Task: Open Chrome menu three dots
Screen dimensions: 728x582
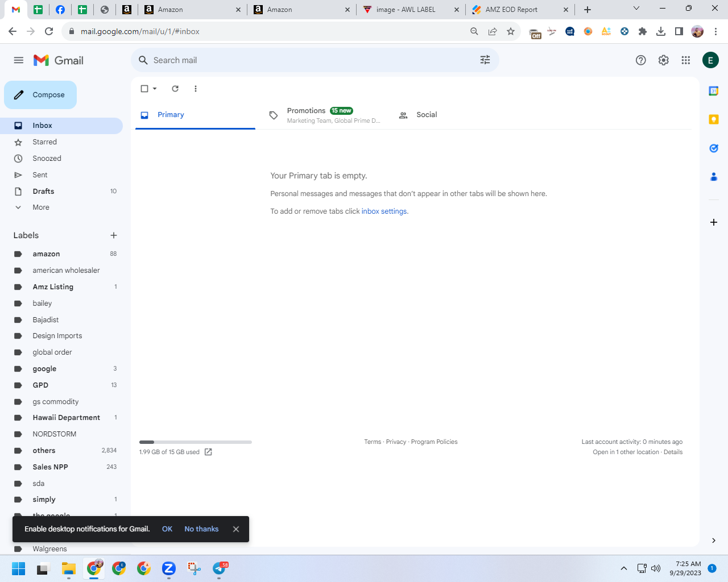Action: click(x=716, y=31)
